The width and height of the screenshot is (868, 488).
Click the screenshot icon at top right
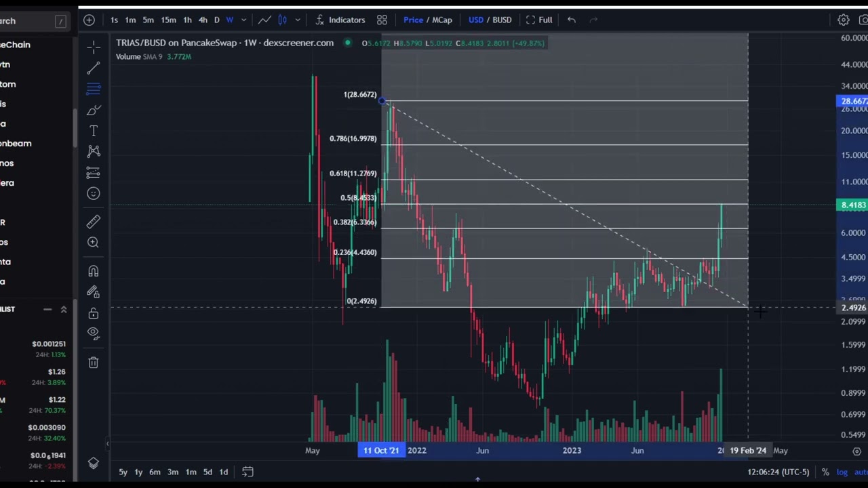click(x=863, y=20)
